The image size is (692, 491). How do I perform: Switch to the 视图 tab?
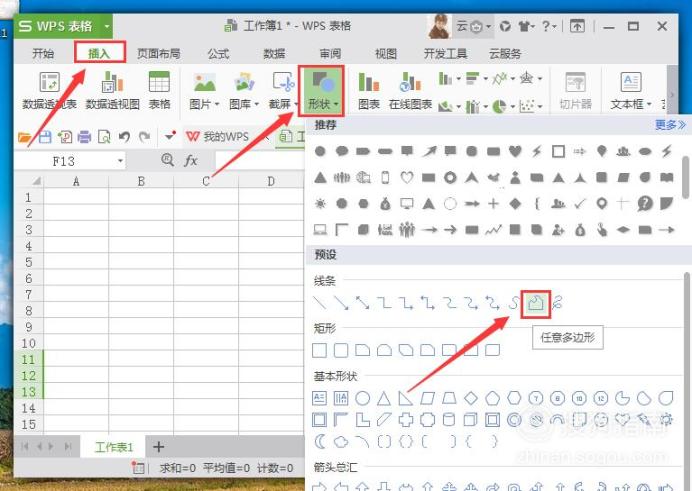(386, 53)
